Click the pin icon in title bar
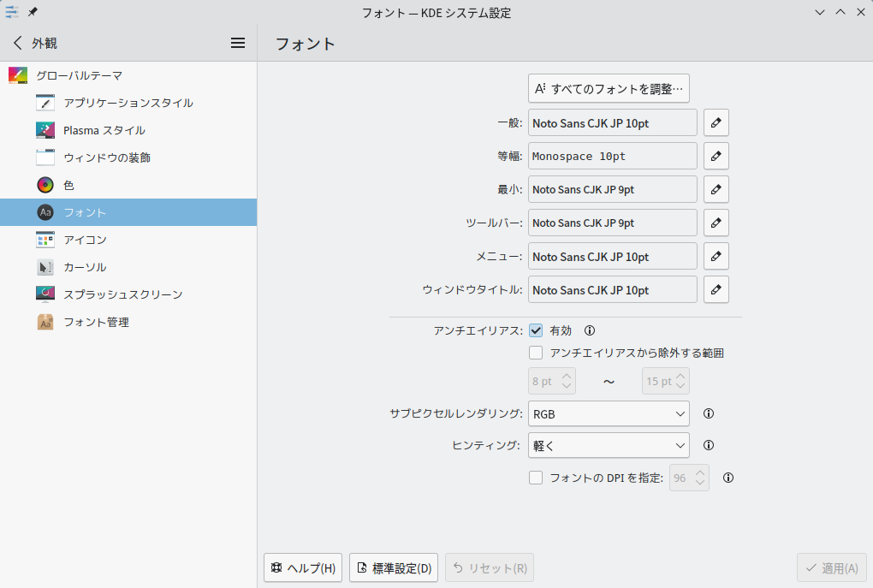Image resolution: width=873 pixels, height=588 pixels. tap(33, 12)
